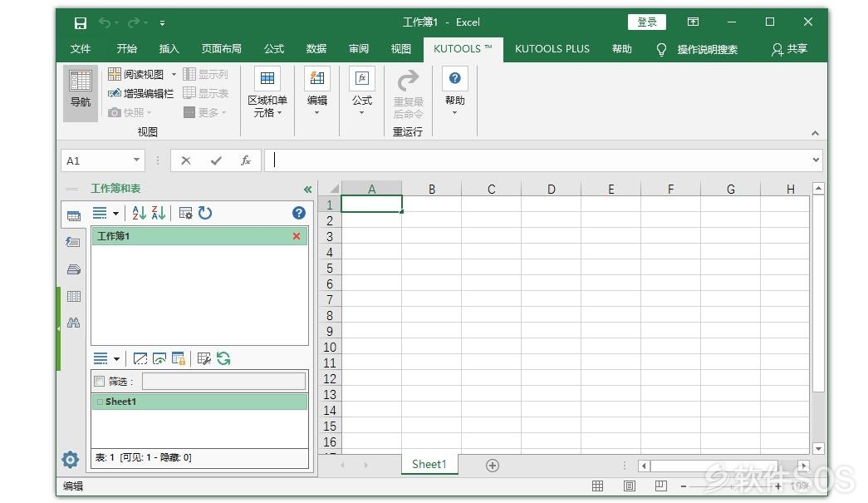
Task: Open Customize Quick Access Toolbar menu
Action: pos(162,23)
